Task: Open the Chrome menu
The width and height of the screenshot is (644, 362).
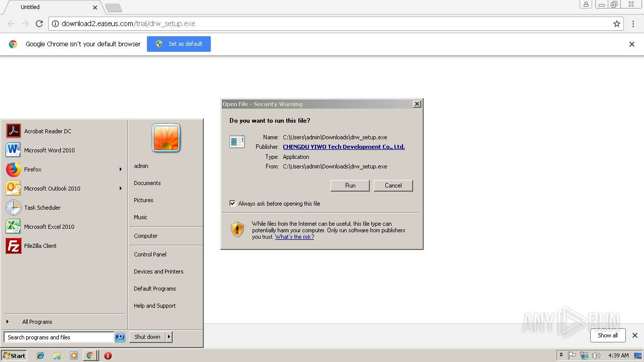Action: coord(633,24)
